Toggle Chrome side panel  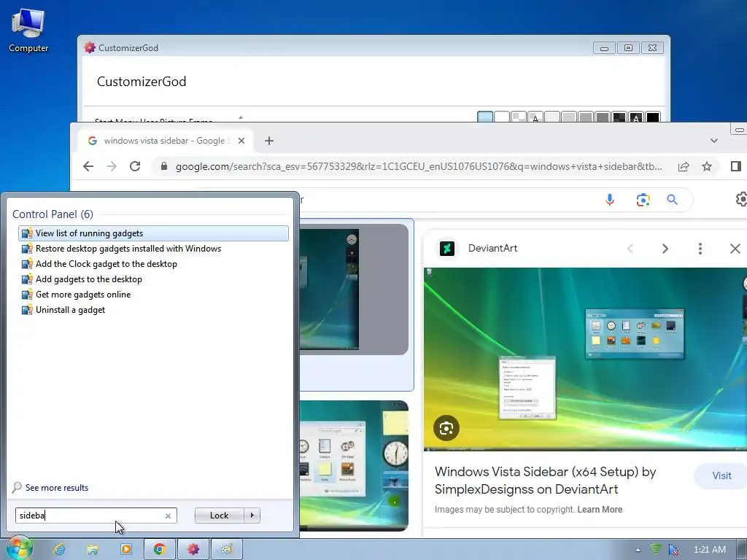735,166
